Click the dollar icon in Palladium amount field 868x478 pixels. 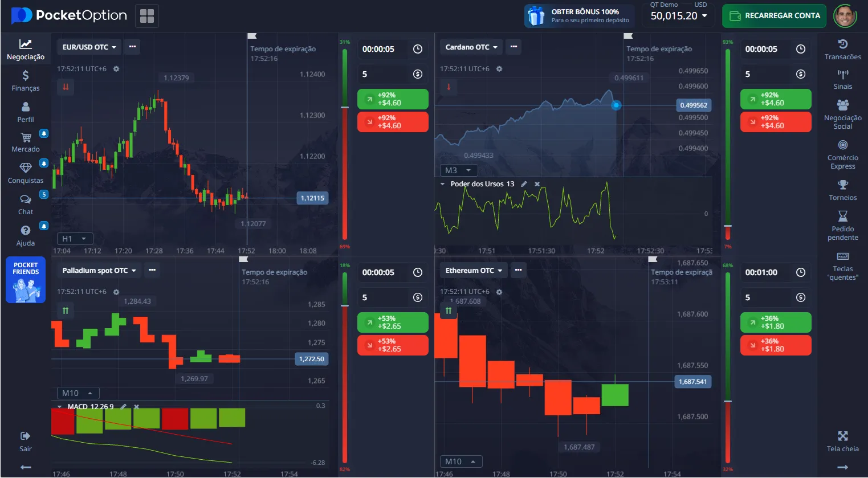418,297
